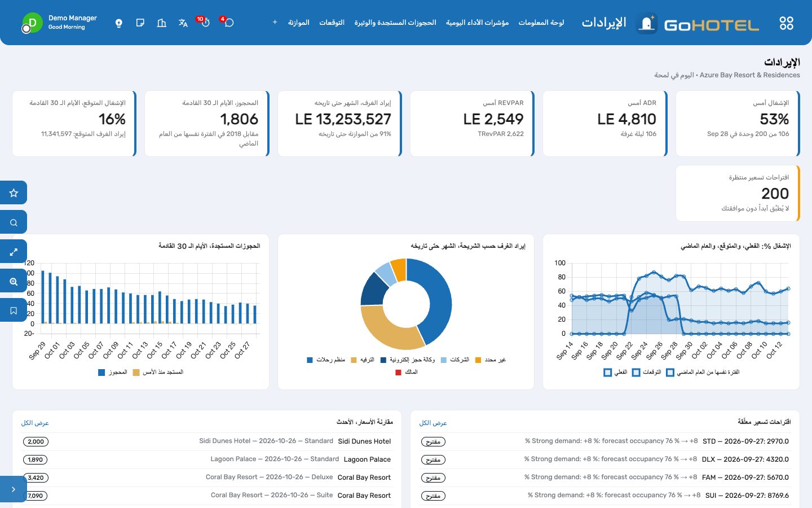Click عرض الكل in pending pricing suggestions
Image resolution: width=812 pixels, height=508 pixels.
pos(433,423)
